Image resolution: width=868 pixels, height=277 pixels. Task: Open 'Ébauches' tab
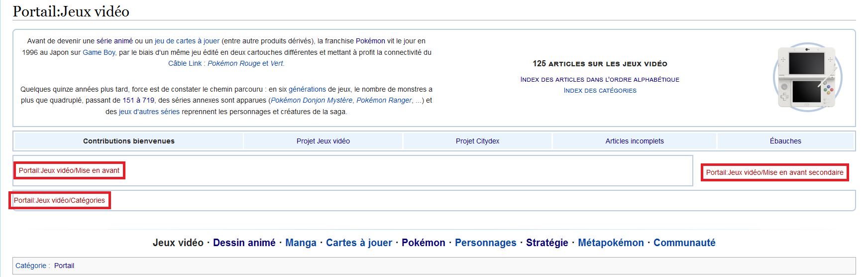(x=785, y=141)
